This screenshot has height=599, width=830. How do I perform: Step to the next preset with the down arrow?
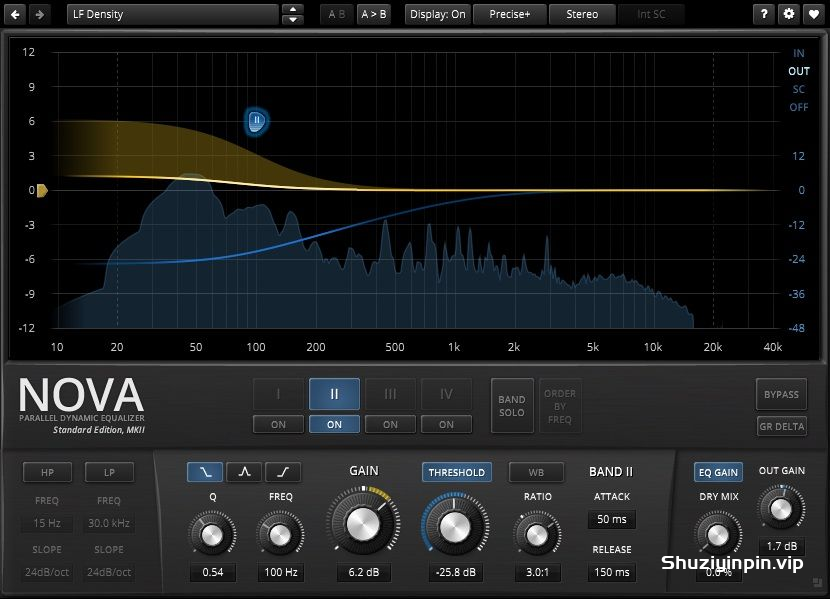point(293,20)
